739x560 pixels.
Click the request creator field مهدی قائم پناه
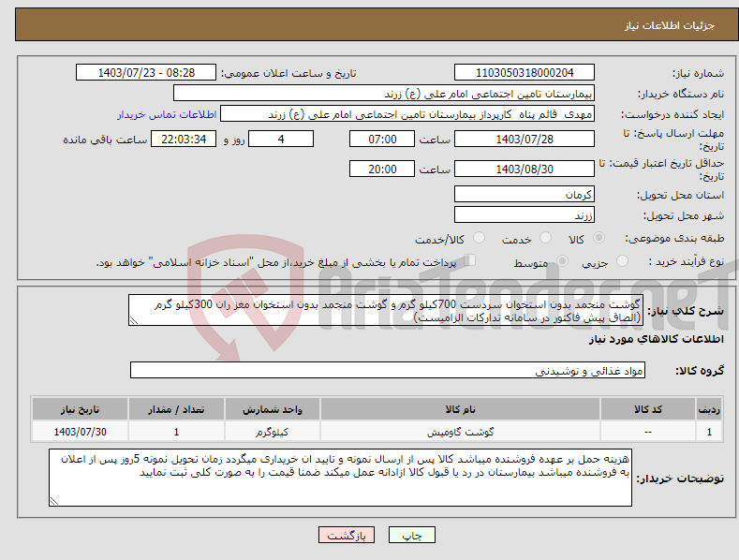click(x=407, y=114)
